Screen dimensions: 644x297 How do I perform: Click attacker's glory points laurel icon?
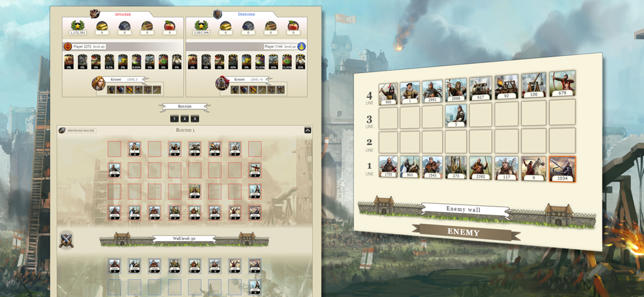[77, 25]
